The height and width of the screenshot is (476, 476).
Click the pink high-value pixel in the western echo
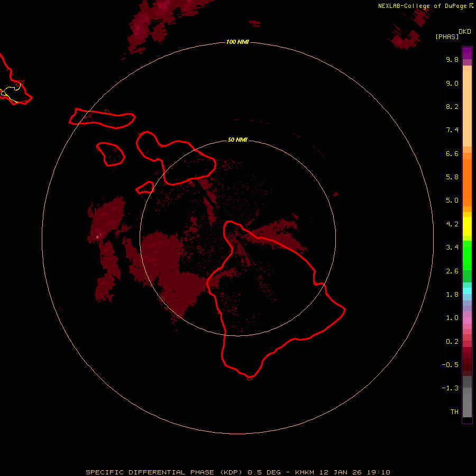click(97, 237)
